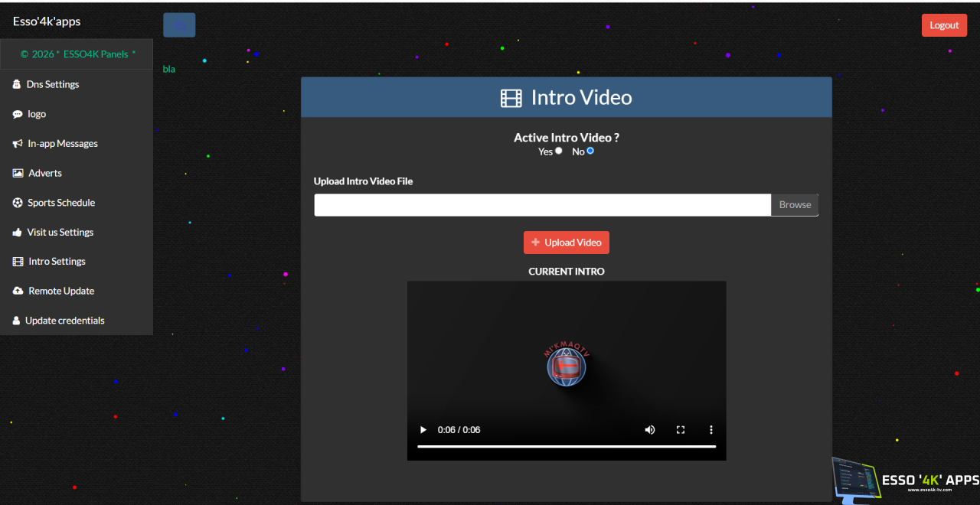Select Intro Settings in the sidebar
980x505 pixels.
click(x=77, y=261)
